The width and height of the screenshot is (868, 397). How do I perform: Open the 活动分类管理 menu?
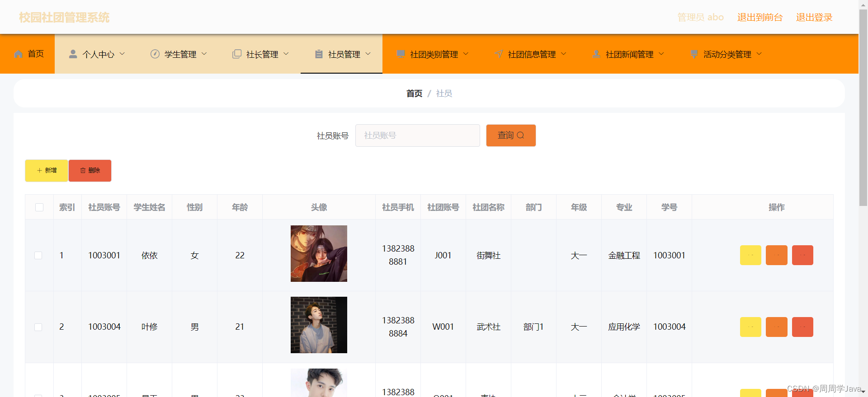click(x=725, y=54)
